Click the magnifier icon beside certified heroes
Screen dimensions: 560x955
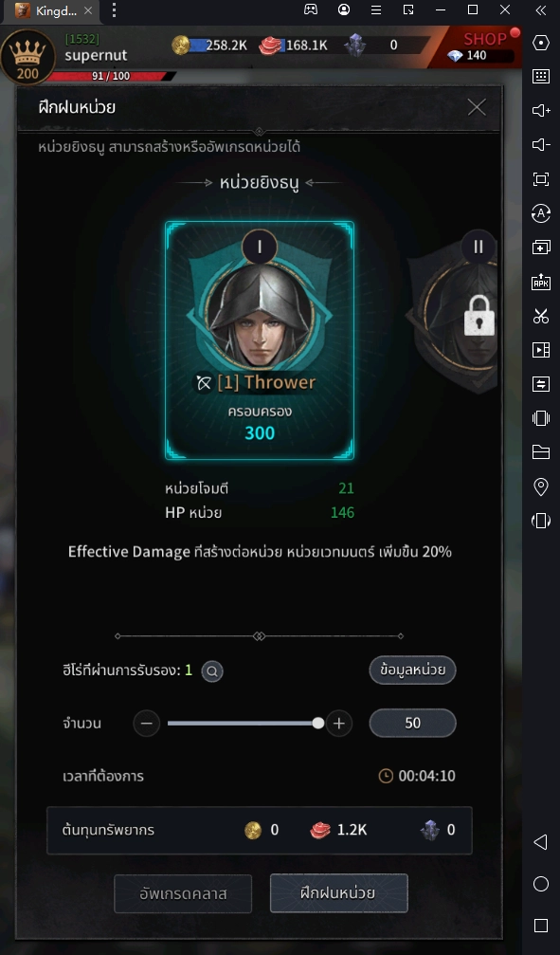point(212,671)
